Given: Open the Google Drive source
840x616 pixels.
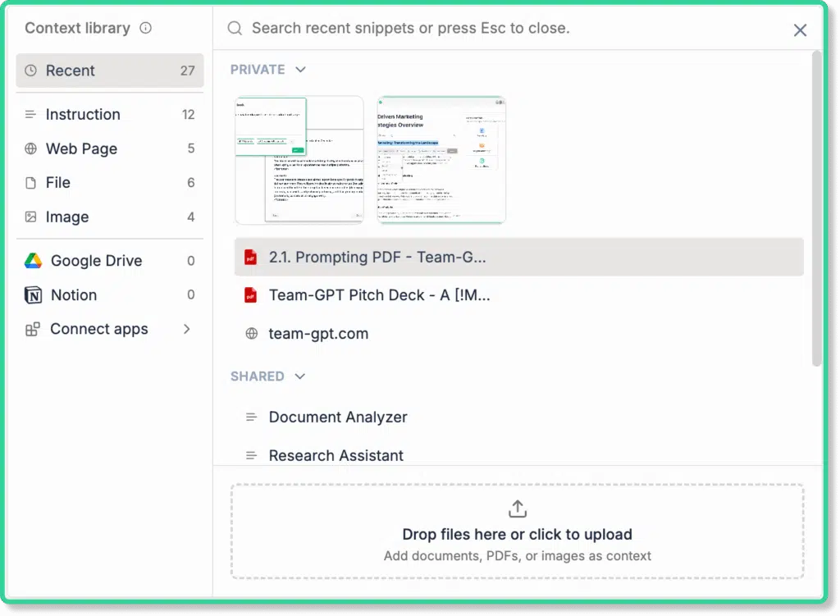Looking at the screenshot, I should click(110, 261).
